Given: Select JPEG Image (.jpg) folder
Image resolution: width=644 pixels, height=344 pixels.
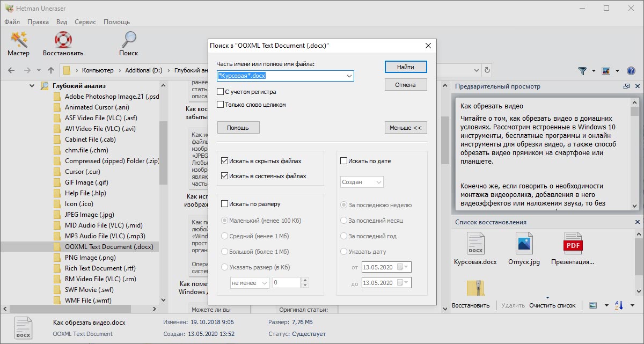Looking at the screenshot, I should 89,214.
